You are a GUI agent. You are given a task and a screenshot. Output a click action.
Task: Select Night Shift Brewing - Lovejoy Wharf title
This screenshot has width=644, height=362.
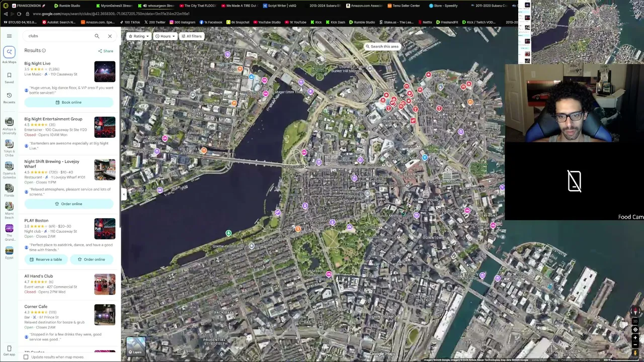[52, 164]
